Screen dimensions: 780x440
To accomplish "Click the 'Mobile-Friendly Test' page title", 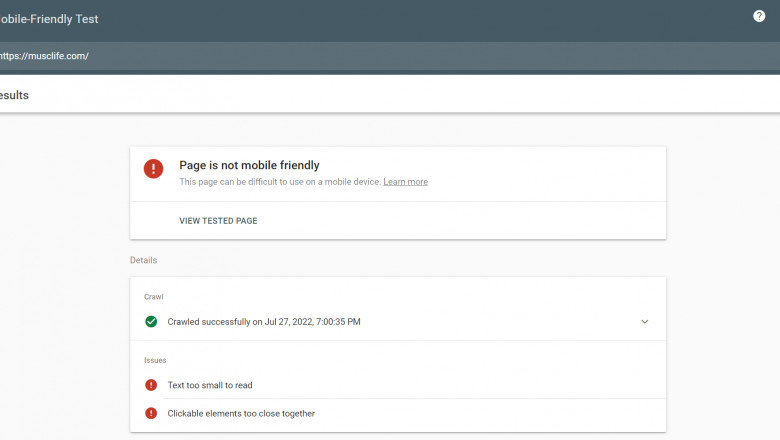I will pyautogui.click(x=50, y=19).
